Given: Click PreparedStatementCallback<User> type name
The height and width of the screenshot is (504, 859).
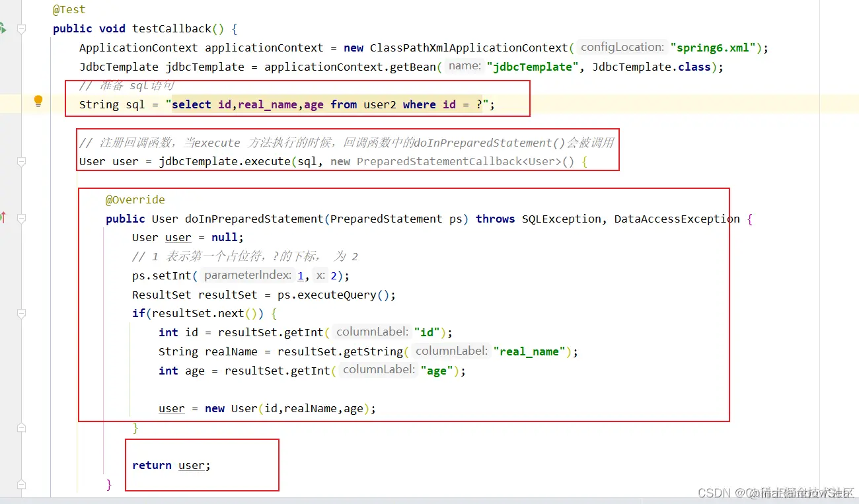Looking at the screenshot, I should click(459, 162).
